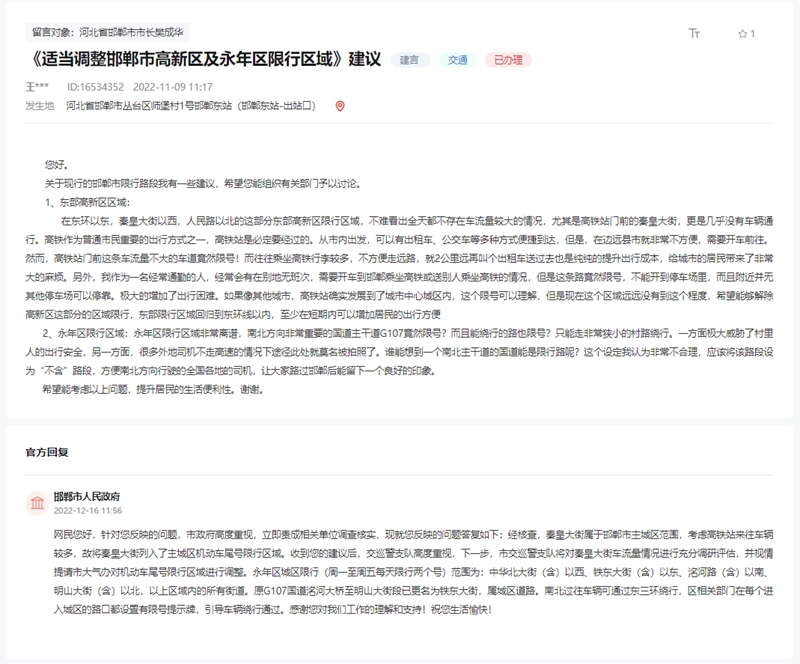This screenshot has height=664, width=800.
Task: Click the greeting 您好。
Action: pyautogui.click(x=57, y=165)
